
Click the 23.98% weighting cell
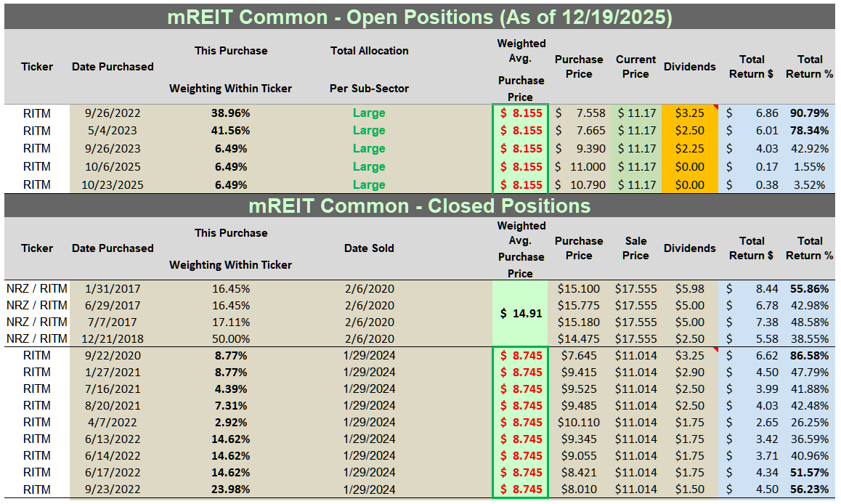231,489
